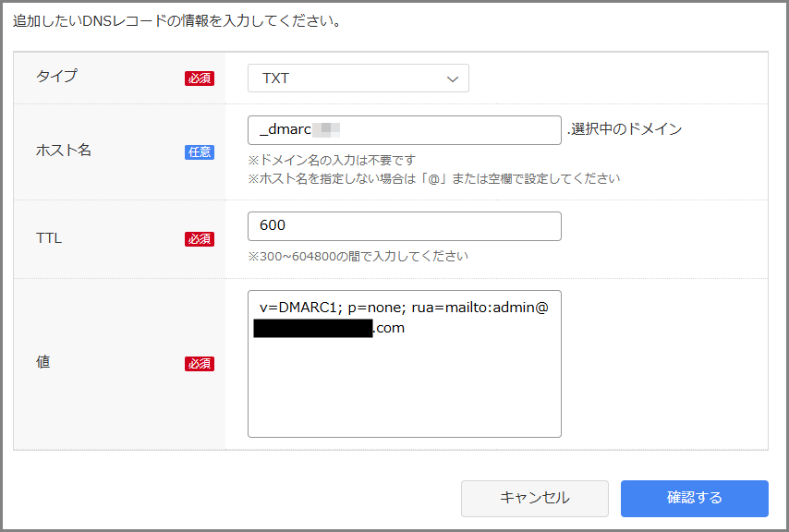Click the red 必須 badge beside タイプ
Viewport: 789px width, 532px height.
pos(199,79)
